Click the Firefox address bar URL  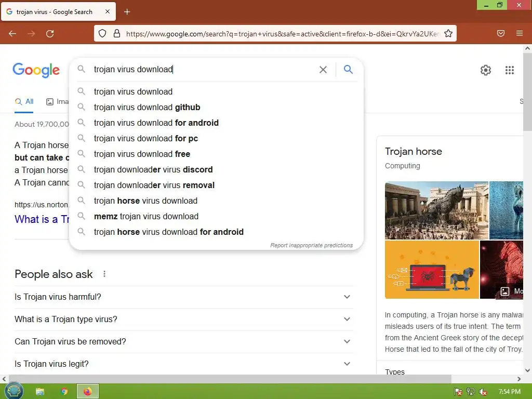click(282, 34)
